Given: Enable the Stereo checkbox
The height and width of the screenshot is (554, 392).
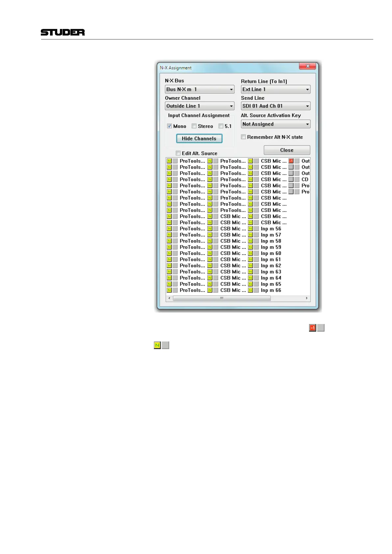Looking at the screenshot, I should pos(194,126).
